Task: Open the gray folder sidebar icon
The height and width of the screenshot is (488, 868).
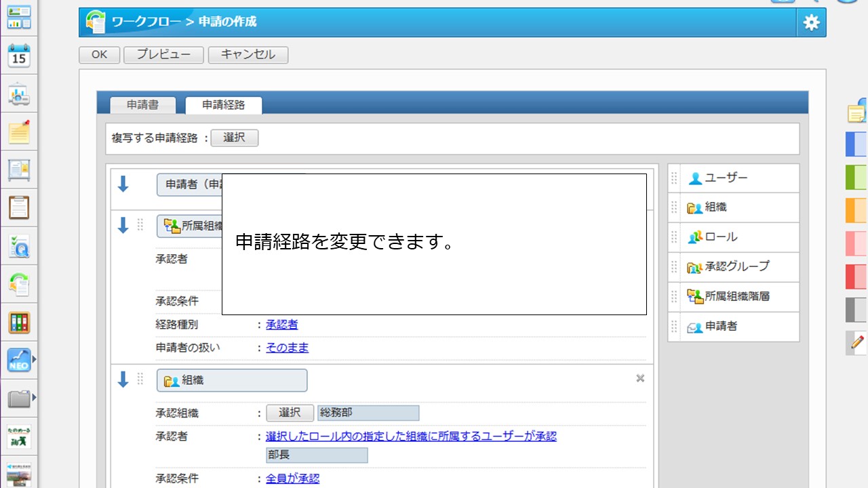Action: [x=19, y=398]
